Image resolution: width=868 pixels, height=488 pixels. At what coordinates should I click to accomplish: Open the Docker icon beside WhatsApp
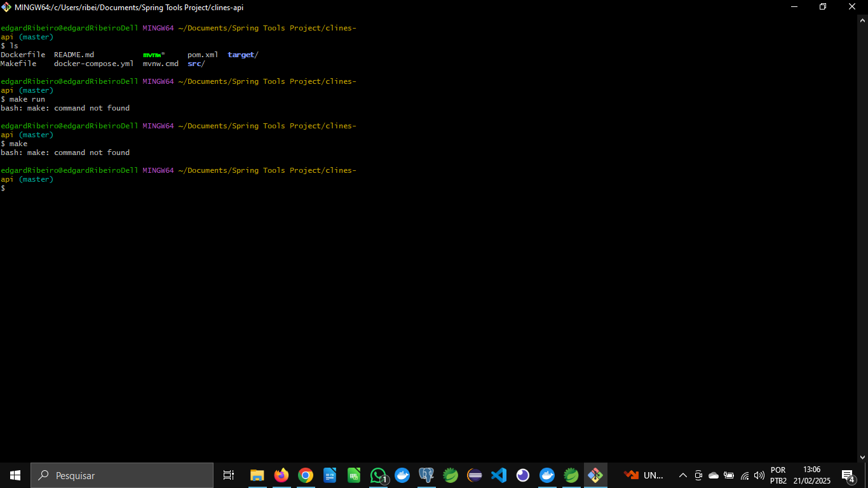[x=402, y=475]
